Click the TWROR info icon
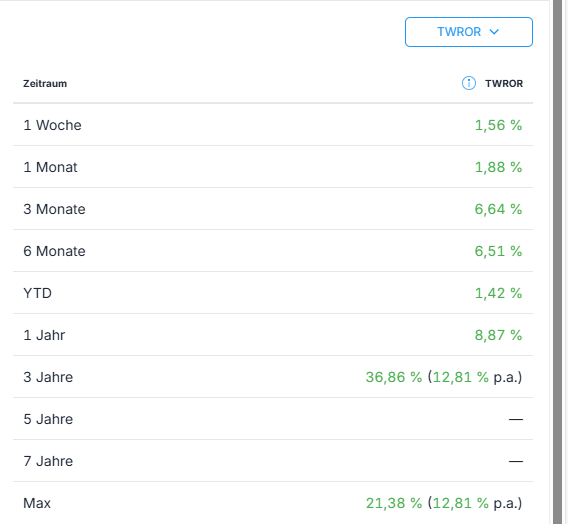 (469, 83)
